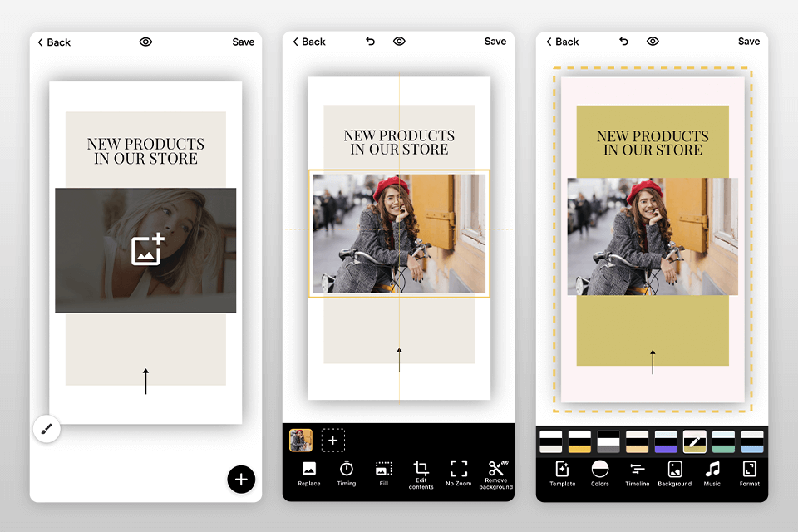Viewport: 798px width, 532px height.
Task: Tap Save in the right screen
Action: 749,42
